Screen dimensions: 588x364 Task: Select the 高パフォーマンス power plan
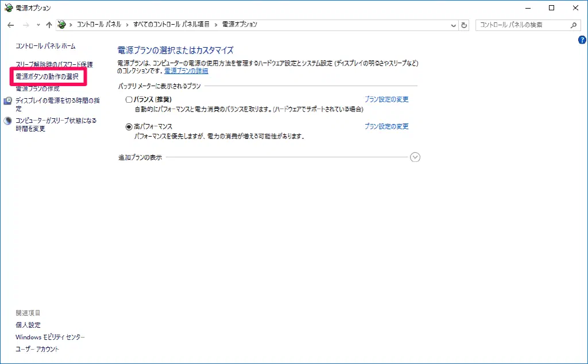129,126
